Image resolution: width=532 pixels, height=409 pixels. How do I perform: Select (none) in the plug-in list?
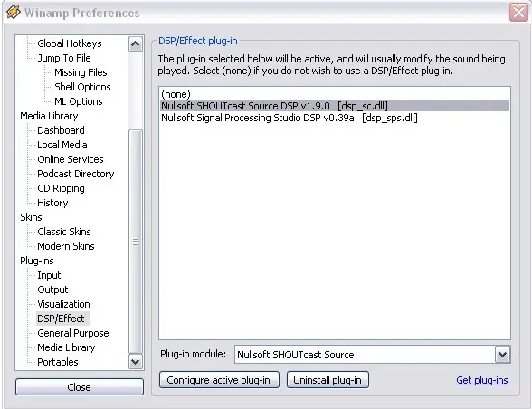click(335, 94)
